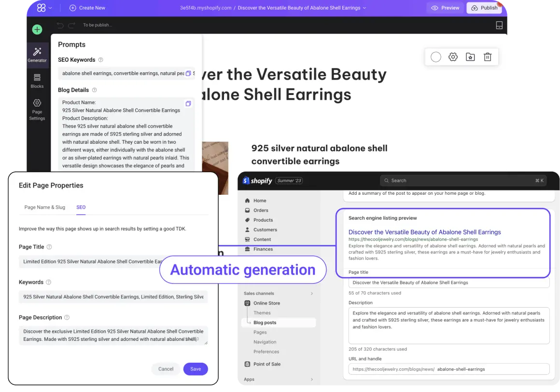Click the green add block plus icon
The image size is (560, 392).
point(37,29)
